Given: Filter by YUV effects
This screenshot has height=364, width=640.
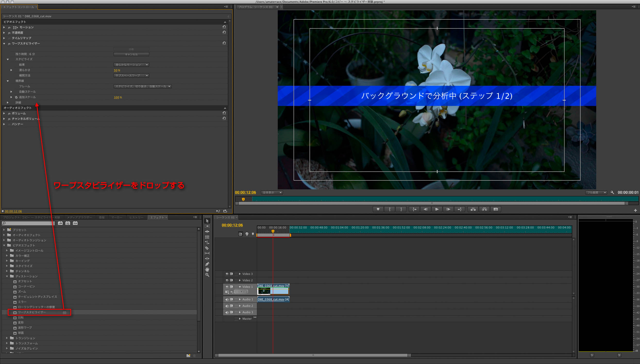Looking at the screenshot, I should [x=75, y=223].
